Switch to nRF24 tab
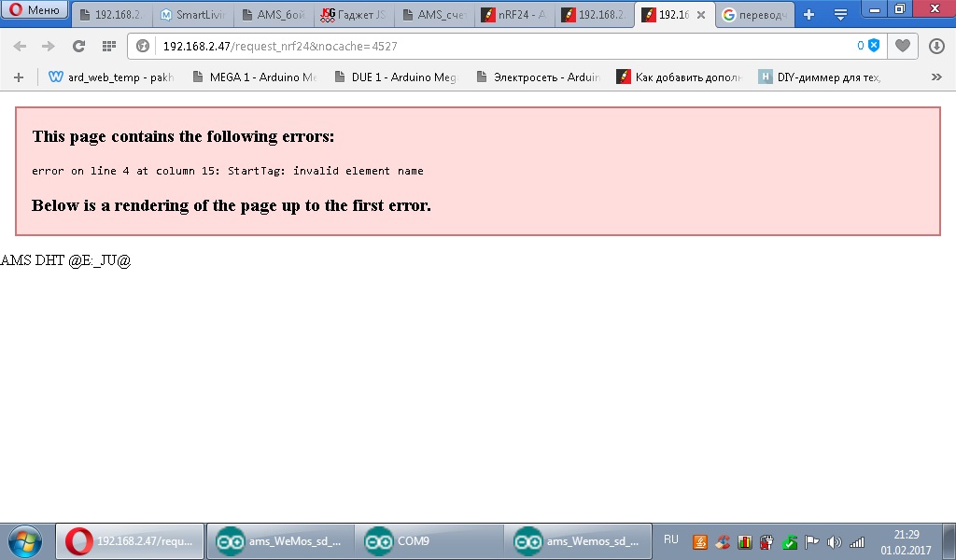956x560 pixels. (x=514, y=15)
